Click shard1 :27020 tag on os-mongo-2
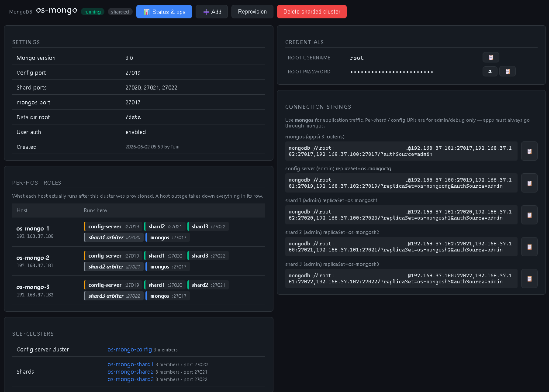 [165, 256]
